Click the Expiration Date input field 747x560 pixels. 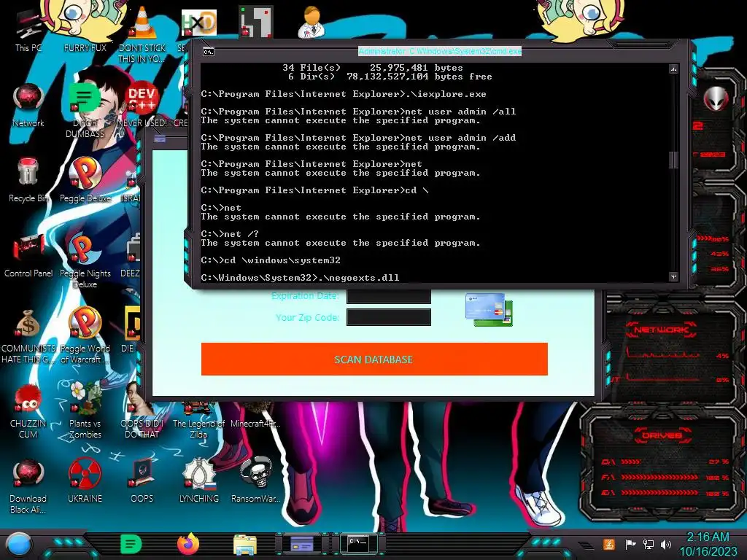pos(389,296)
